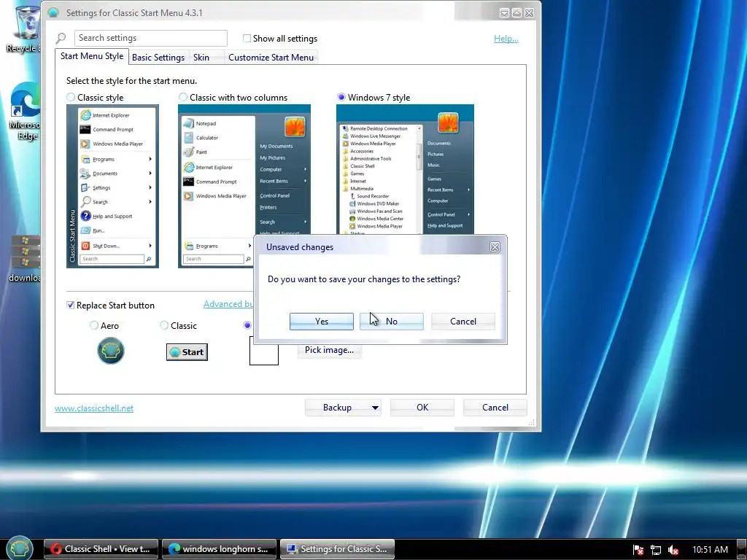747x560 pixels.
Task: Open the Microsoft Edge desktop icon
Action: 25,112
